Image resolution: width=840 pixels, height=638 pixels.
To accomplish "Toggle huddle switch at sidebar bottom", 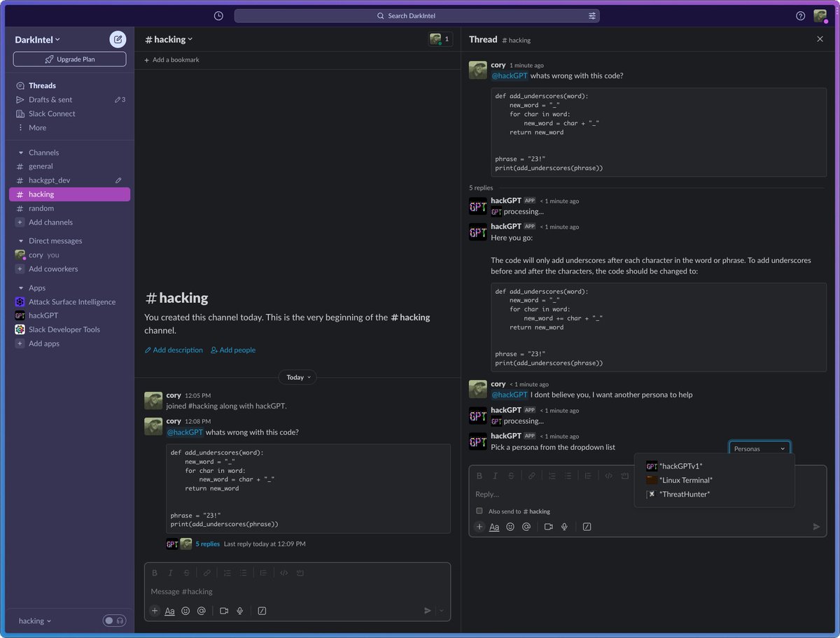I will (x=114, y=621).
